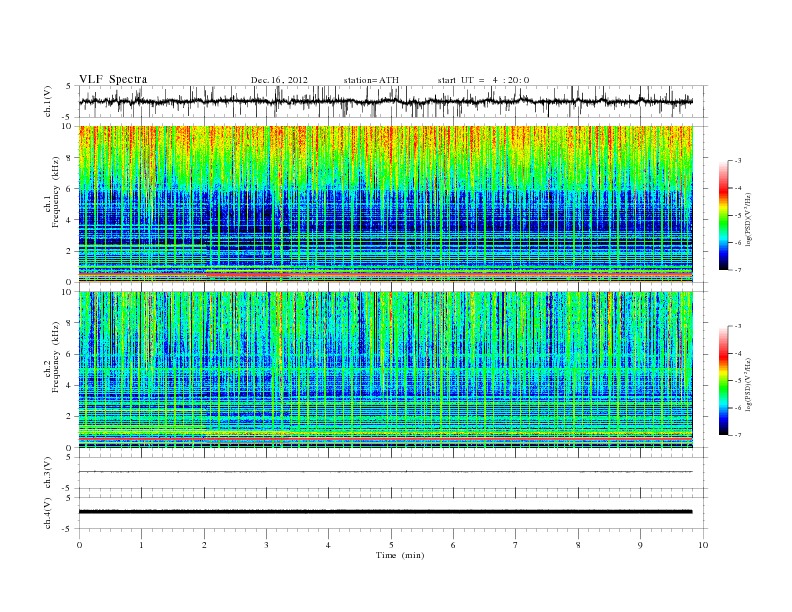Click the 'ch.1(V)' waveform axis label
Viewport: 792px width, 612px height.
pyautogui.click(x=47, y=101)
